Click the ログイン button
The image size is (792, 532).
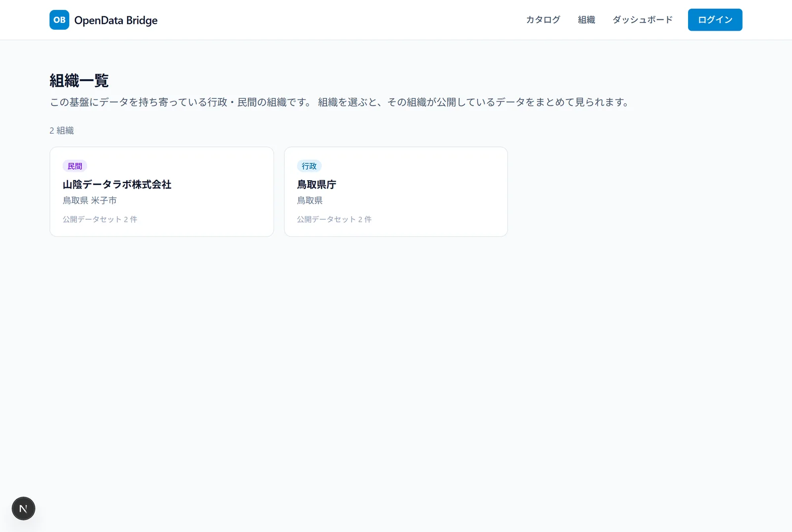tap(715, 20)
